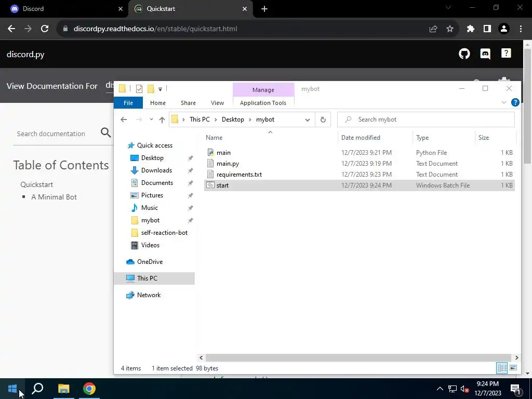The height and width of the screenshot is (399, 532).
Task: Bookmark this page with the star icon
Action: point(450,29)
